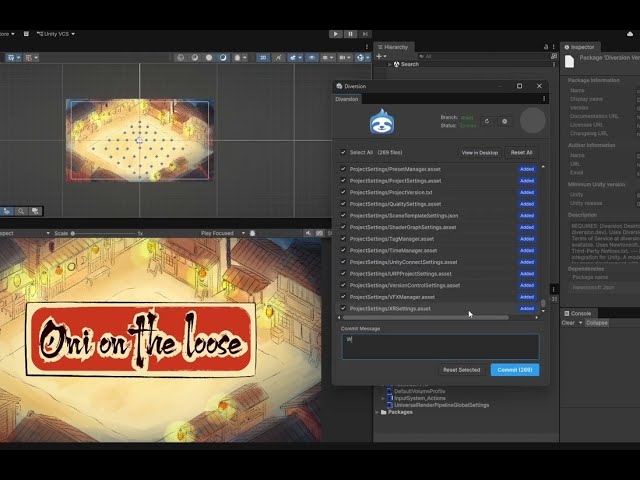Uncheck ProjectSettings/TagManager.asset checkbox
The height and width of the screenshot is (480, 640).
coord(343,239)
